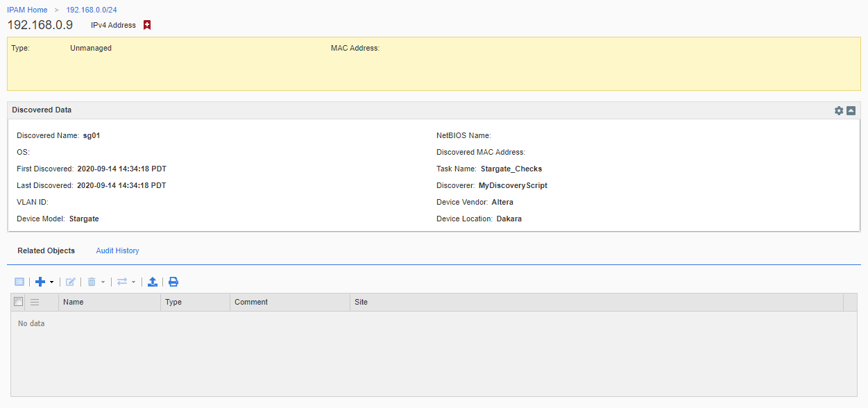The width and height of the screenshot is (868, 408).
Task: Click the red bookmark icon beside IPv4 Address
Action: pos(147,25)
